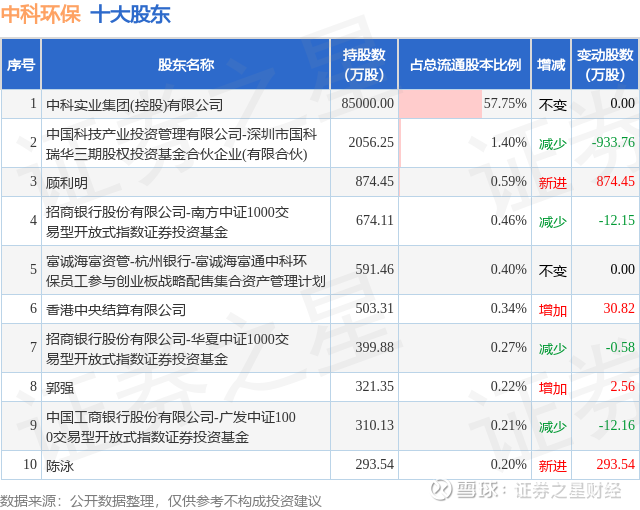The width and height of the screenshot is (640, 510).
Task: Click the 序号 column header
Action: pos(21,64)
